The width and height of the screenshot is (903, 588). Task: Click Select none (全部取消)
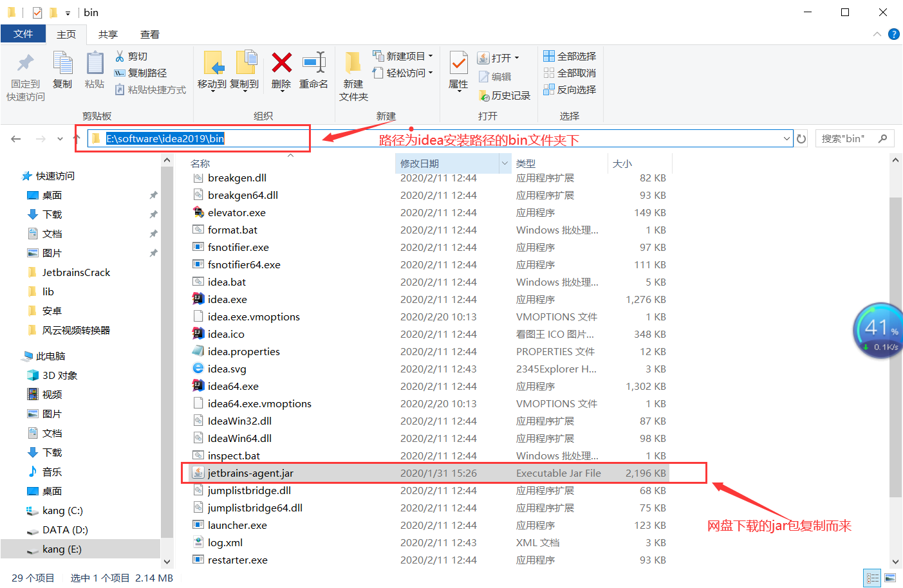(x=570, y=73)
